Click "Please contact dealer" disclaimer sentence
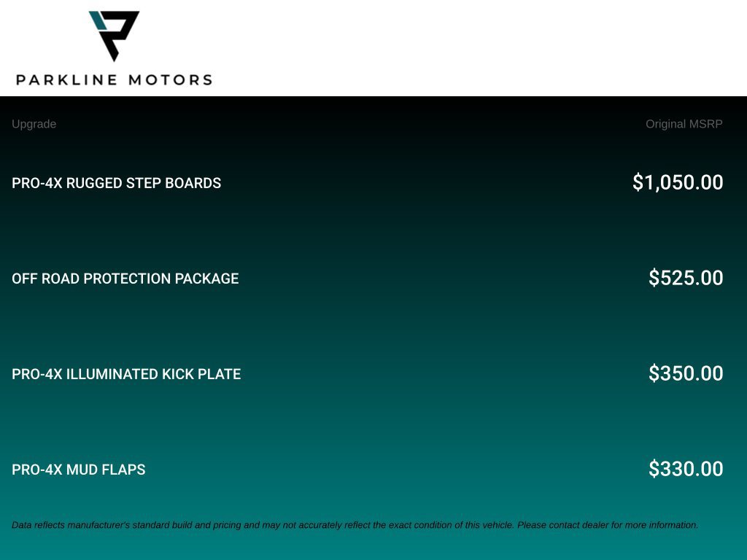The width and height of the screenshot is (747, 560). [608, 525]
